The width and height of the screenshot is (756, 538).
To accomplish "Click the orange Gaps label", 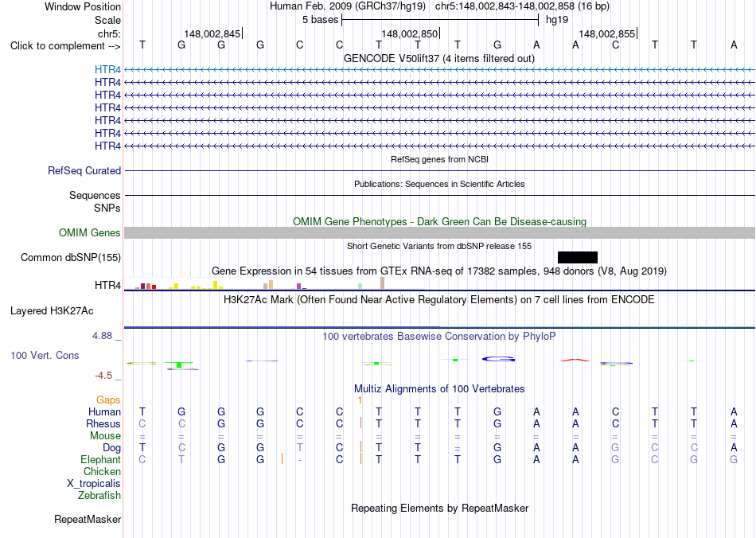I will click(108, 400).
